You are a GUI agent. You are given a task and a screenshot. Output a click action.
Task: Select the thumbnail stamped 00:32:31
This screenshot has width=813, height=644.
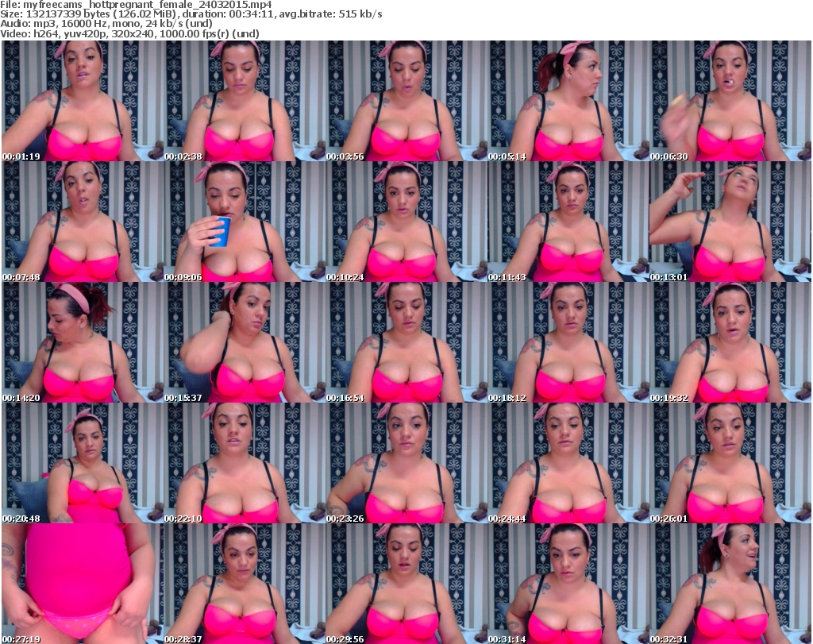tap(730, 584)
